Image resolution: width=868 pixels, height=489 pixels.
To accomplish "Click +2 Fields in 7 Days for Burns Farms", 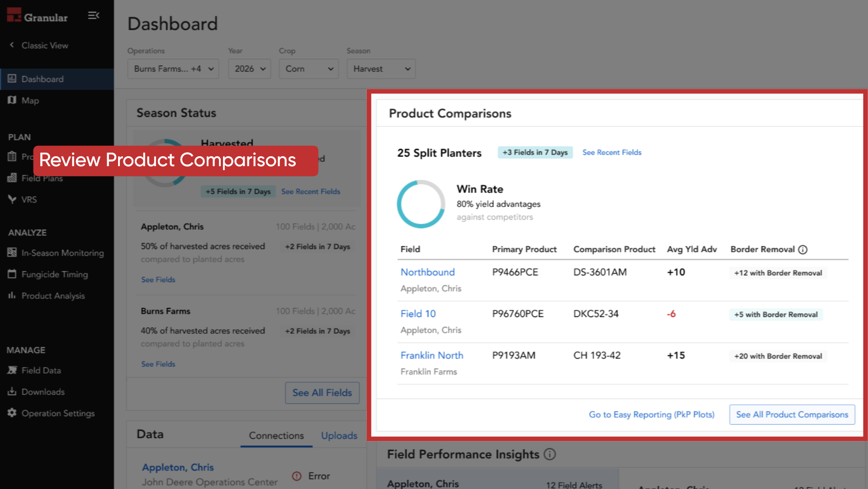I will [318, 331].
